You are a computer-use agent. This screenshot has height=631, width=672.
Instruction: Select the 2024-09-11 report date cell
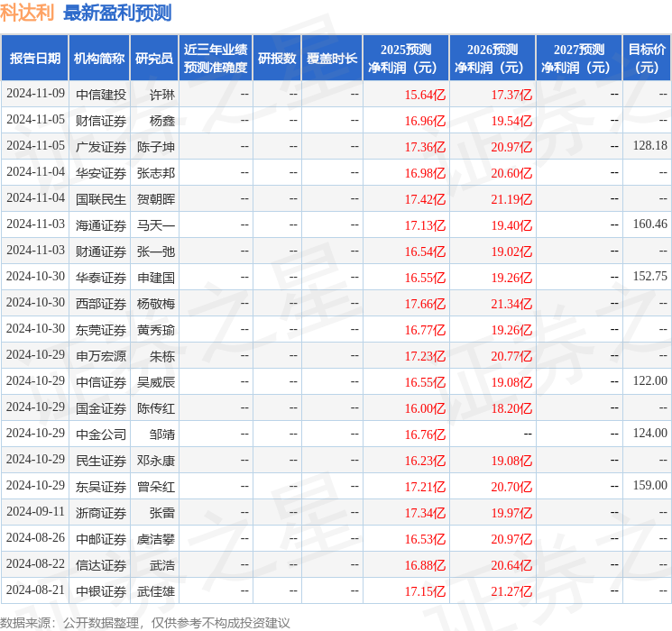click(x=35, y=512)
